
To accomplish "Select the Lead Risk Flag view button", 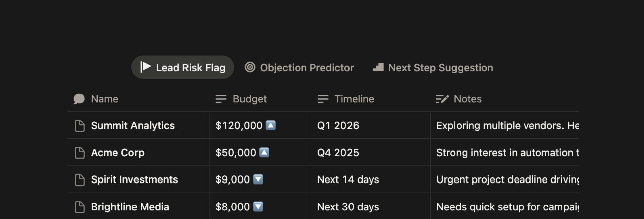I will coord(182,67).
